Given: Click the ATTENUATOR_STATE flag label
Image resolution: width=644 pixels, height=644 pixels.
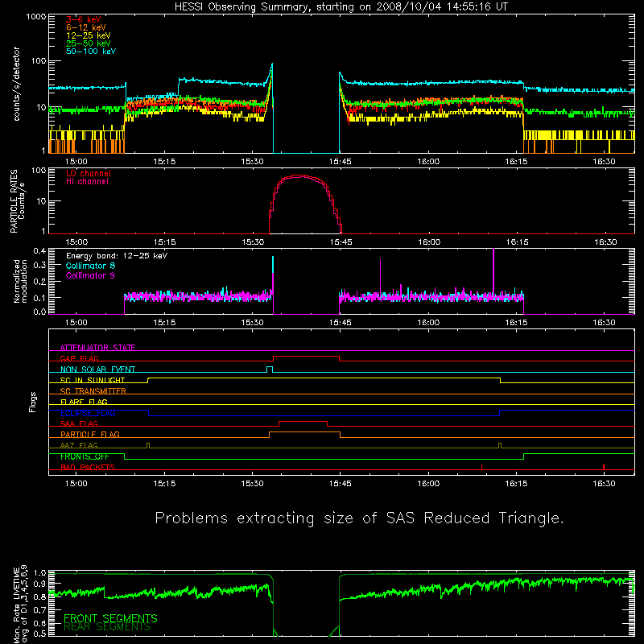Looking at the screenshot, I should coord(97,348).
